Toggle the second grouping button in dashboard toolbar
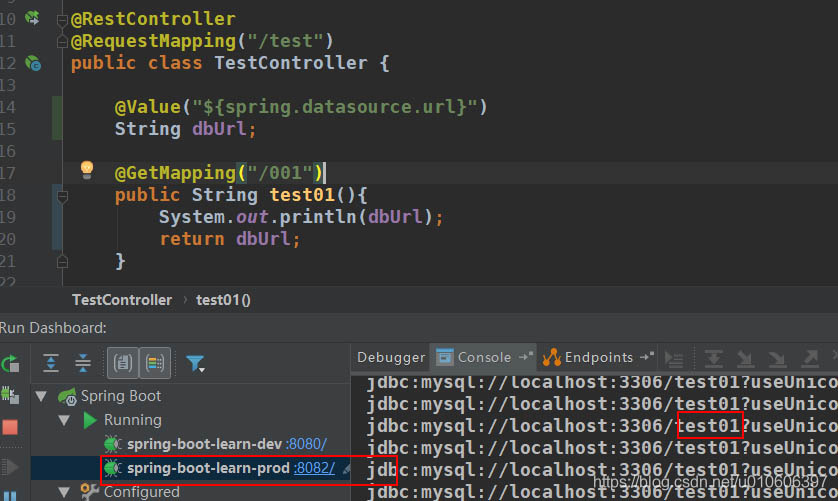Image resolution: width=838 pixels, height=501 pixels. tap(154, 363)
